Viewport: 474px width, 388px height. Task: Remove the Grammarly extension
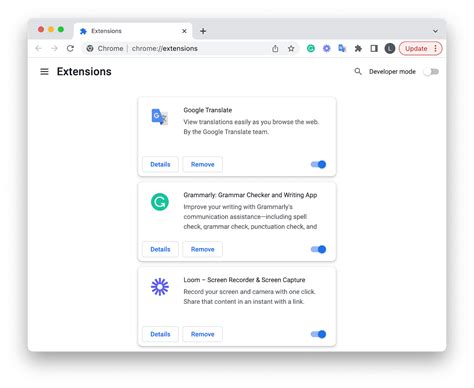(202, 249)
